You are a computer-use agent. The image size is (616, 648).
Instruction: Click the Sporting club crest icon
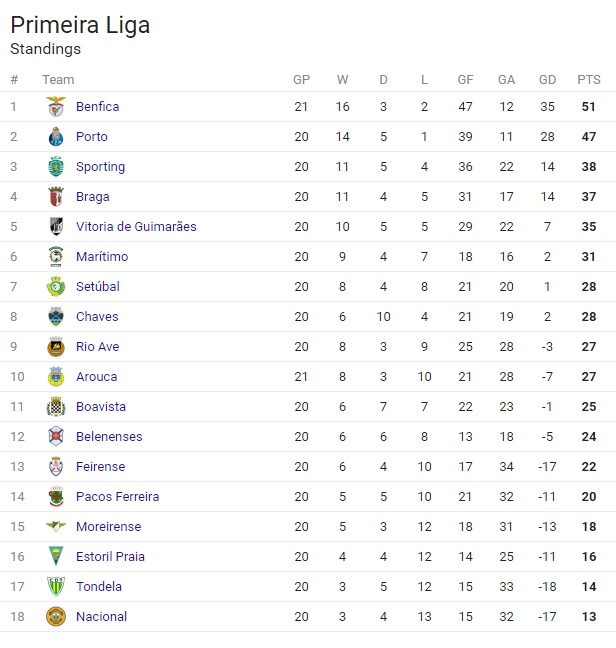coord(56,167)
